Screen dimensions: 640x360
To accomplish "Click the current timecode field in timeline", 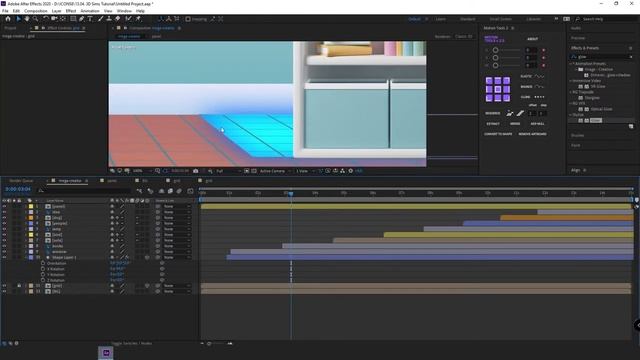I will (x=18, y=189).
